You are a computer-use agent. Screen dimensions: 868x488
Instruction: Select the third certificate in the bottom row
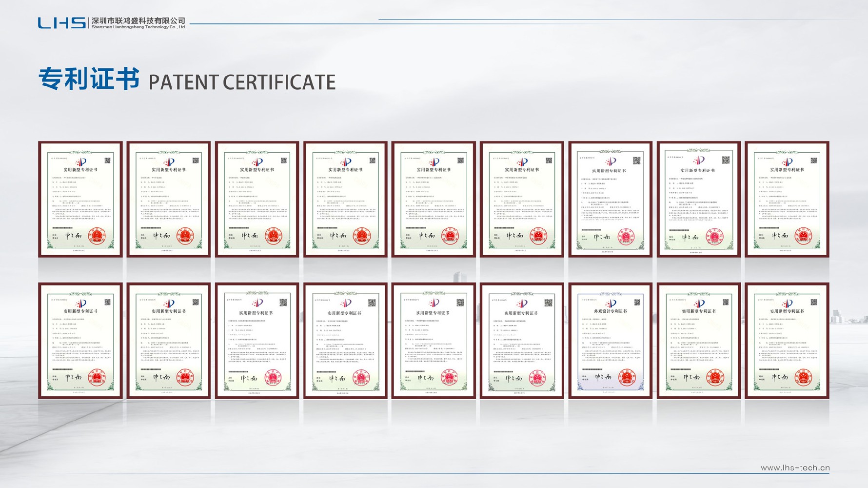[257, 341]
